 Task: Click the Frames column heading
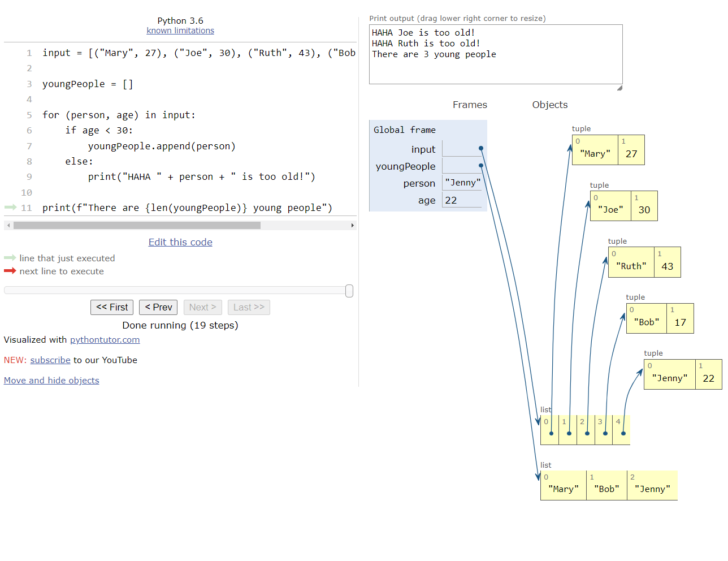[470, 105]
